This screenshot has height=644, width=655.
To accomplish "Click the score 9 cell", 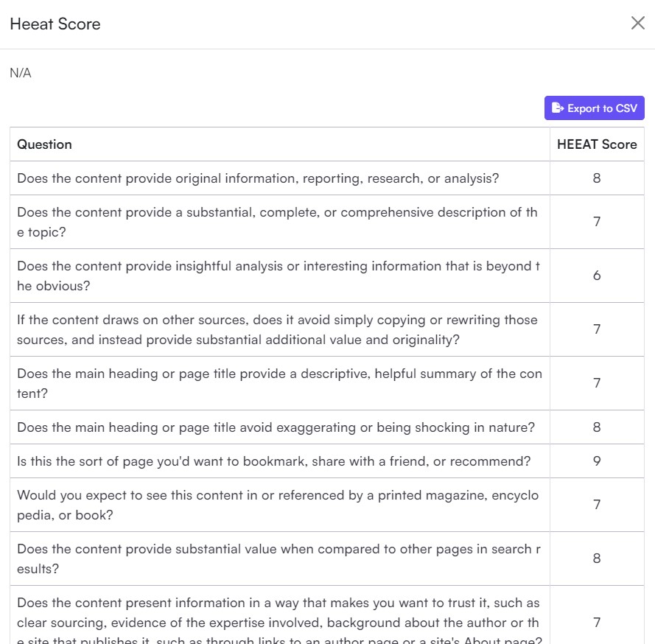I will pos(597,461).
